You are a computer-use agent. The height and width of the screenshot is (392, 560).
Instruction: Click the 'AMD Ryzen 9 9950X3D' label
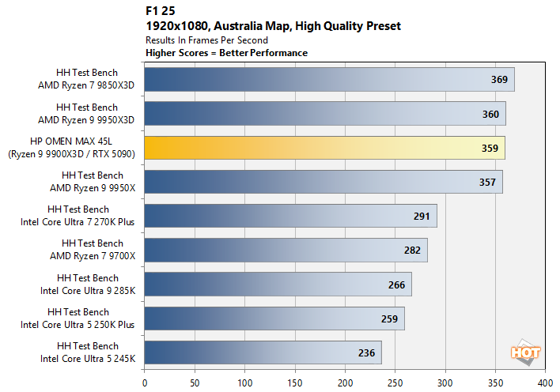click(x=86, y=120)
